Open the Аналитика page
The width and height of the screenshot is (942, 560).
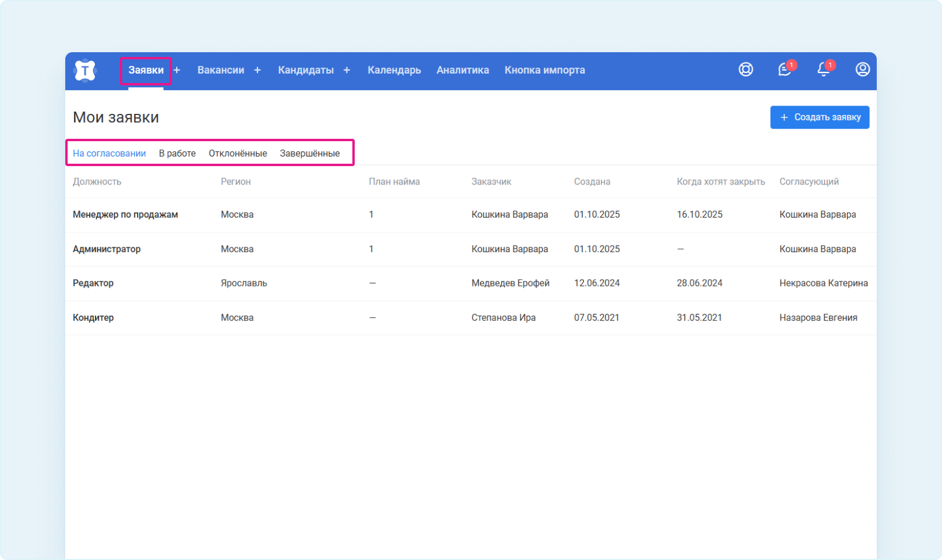click(x=463, y=70)
